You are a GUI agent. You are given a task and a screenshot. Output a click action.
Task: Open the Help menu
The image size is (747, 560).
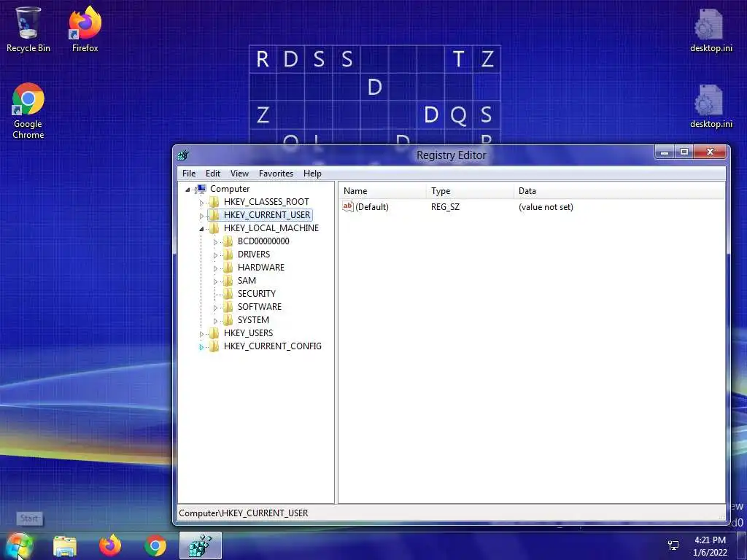[312, 174]
